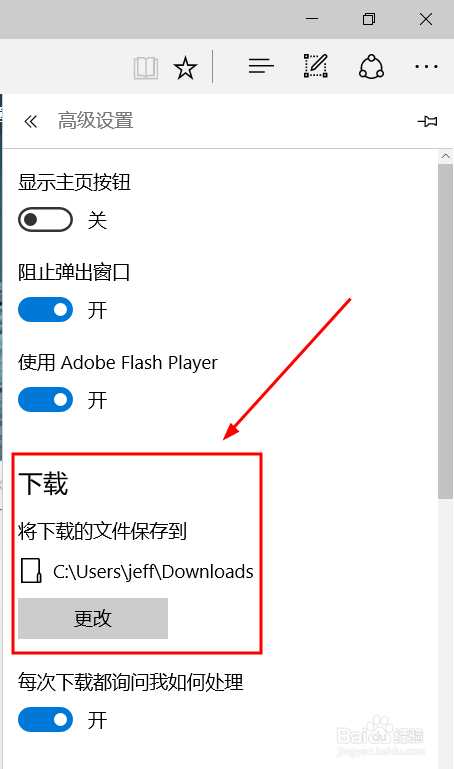Click the 高级设置 header title

pyautogui.click(x=96, y=121)
